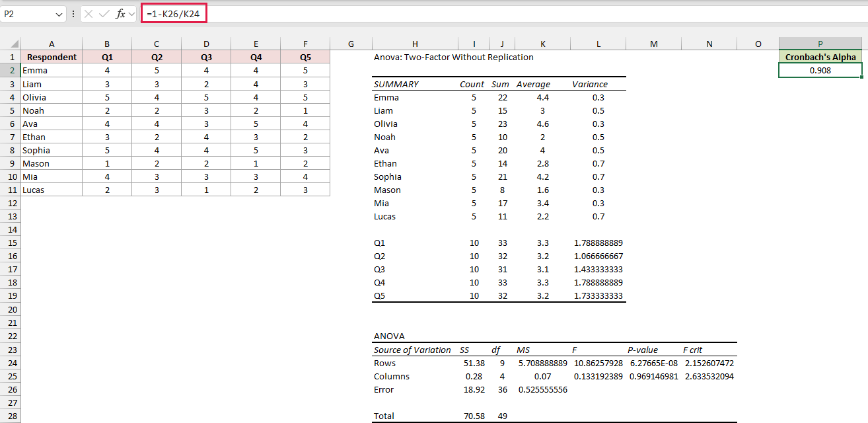Select cell with value 0.908
The width and height of the screenshot is (868, 423).
tap(820, 70)
